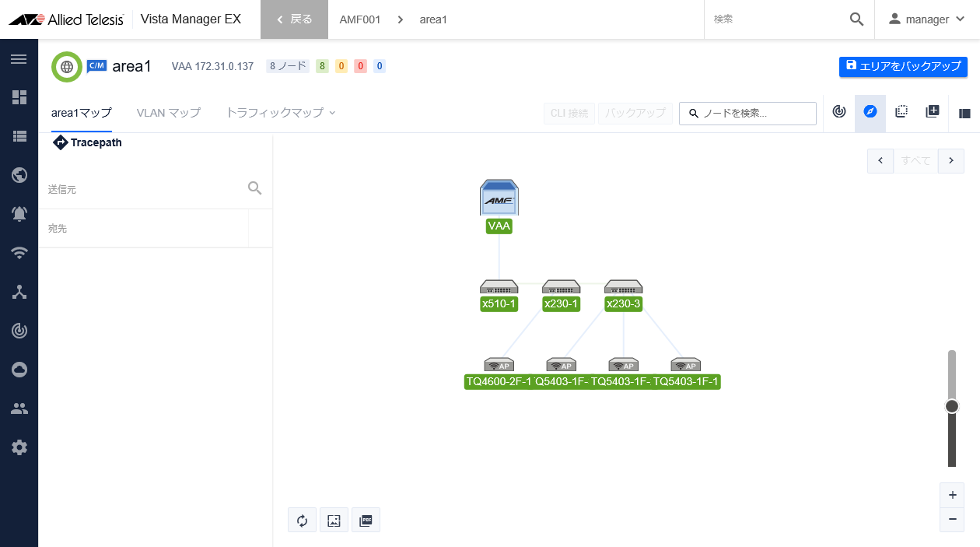Select the x230-3 switch node

click(623, 287)
